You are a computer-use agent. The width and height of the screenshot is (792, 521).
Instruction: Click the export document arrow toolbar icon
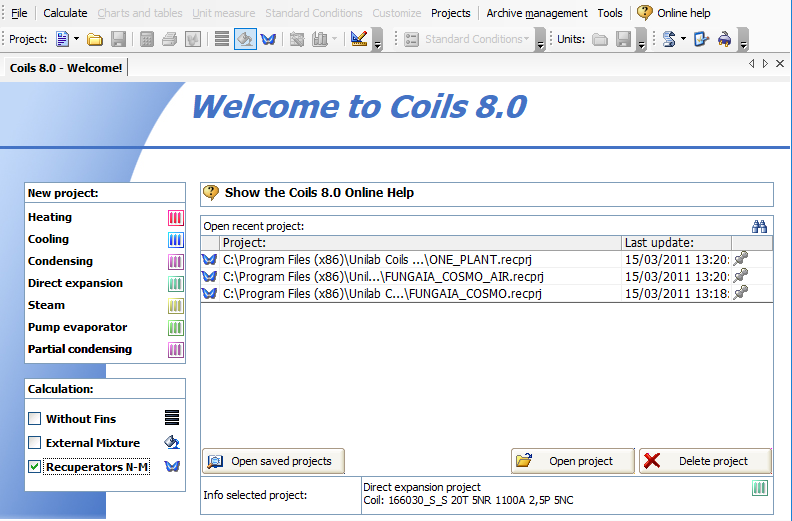(701, 39)
